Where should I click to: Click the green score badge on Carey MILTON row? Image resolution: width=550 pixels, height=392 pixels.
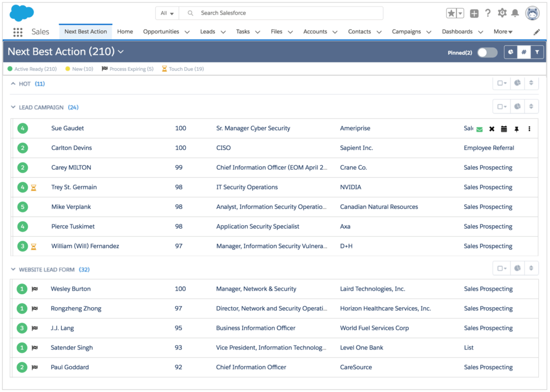(x=23, y=168)
